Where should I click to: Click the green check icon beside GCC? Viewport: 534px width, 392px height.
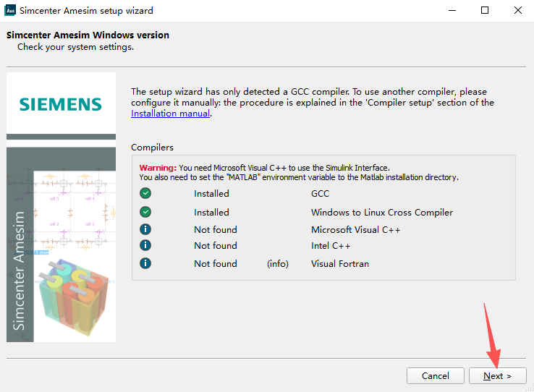point(145,194)
